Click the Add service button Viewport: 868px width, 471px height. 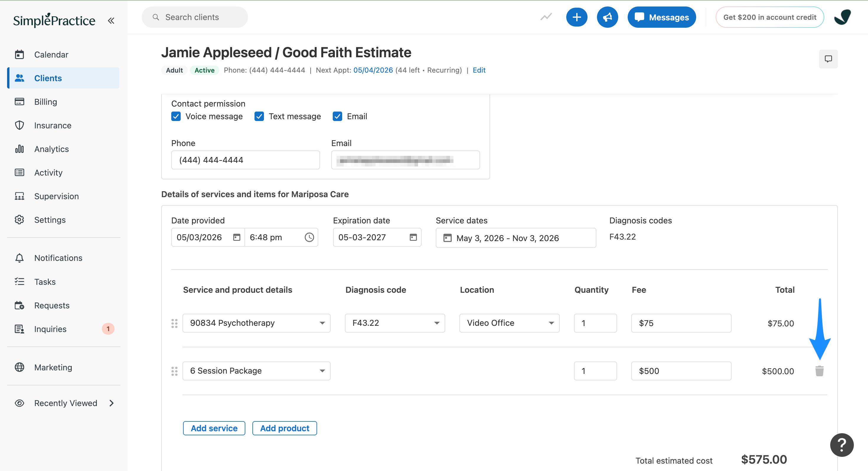coord(214,428)
